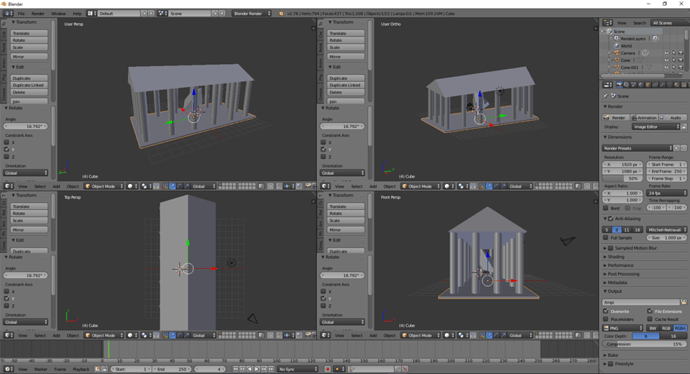Expand the Freestyle panel
This screenshot has width=690, height=374.
(624, 364)
